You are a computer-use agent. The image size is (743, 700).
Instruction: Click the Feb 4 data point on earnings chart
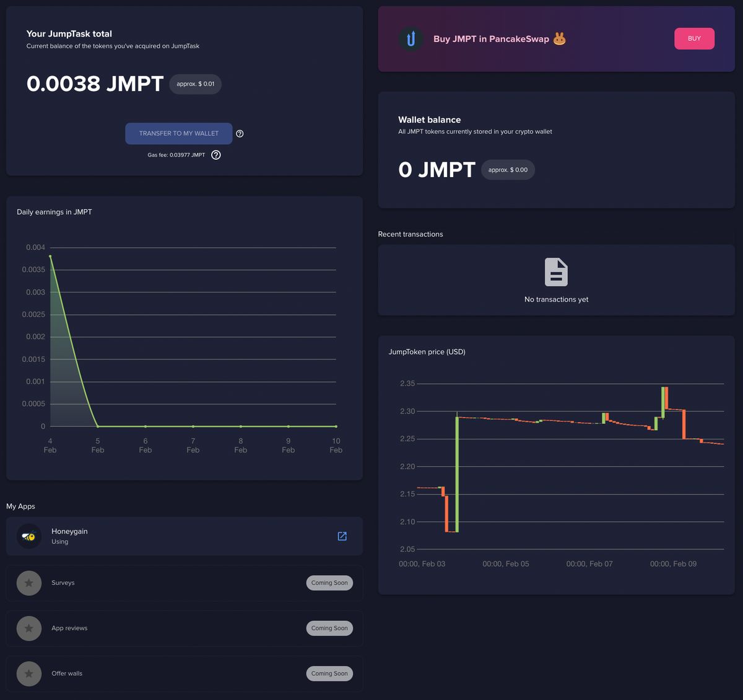50,256
